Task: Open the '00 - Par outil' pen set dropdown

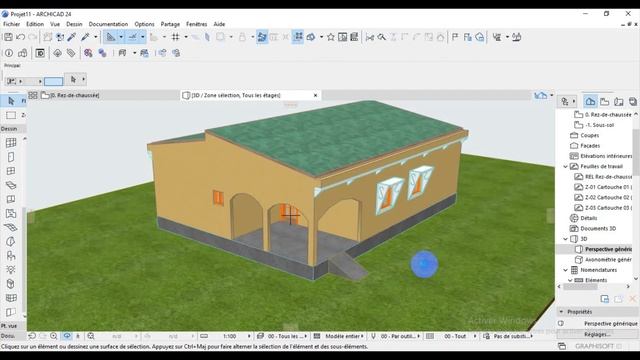Action: [x=395, y=336]
